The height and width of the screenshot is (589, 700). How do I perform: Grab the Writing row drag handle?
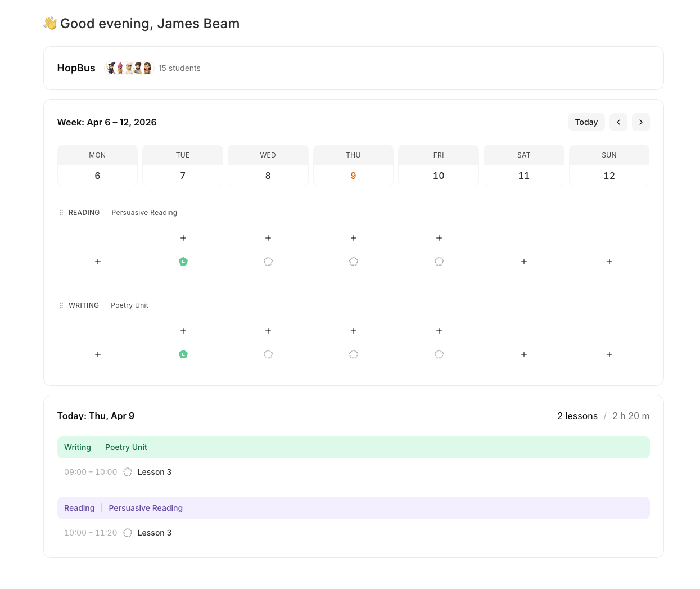pos(61,305)
